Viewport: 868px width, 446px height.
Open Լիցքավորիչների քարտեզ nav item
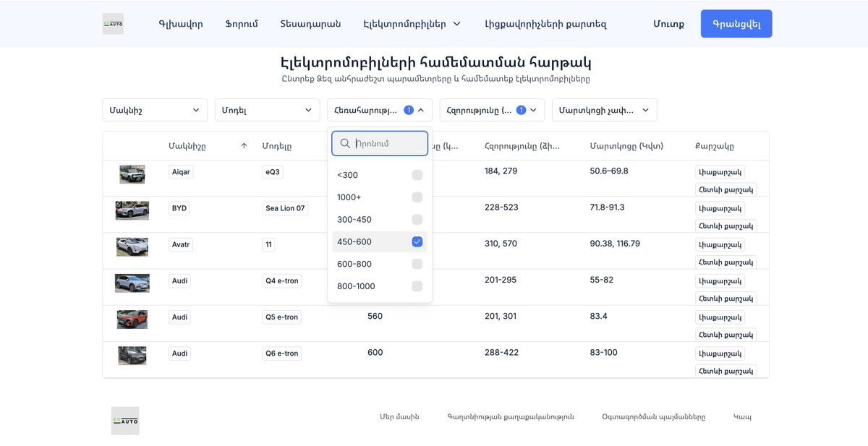click(545, 24)
